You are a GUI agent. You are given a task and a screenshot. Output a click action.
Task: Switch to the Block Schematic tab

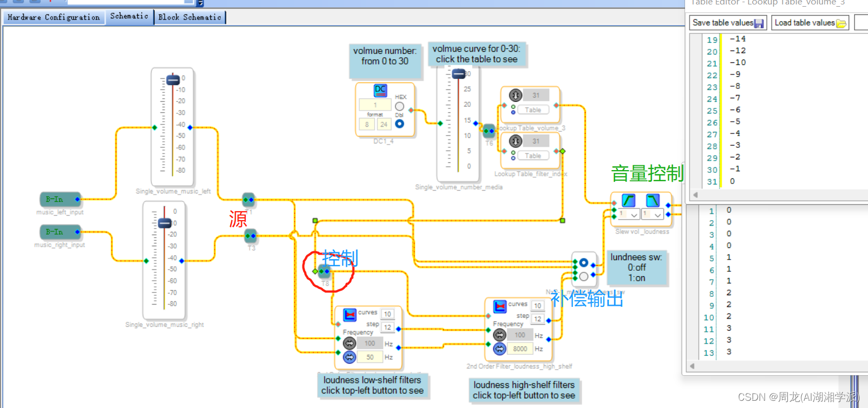click(190, 17)
